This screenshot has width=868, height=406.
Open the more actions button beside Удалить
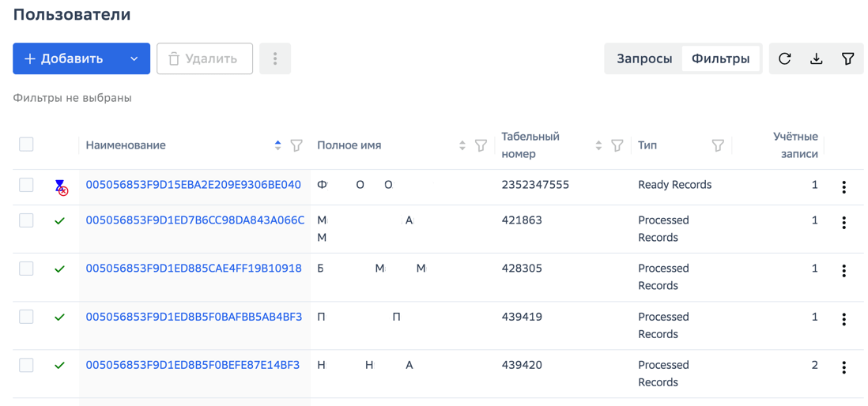[x=275, y=58]
